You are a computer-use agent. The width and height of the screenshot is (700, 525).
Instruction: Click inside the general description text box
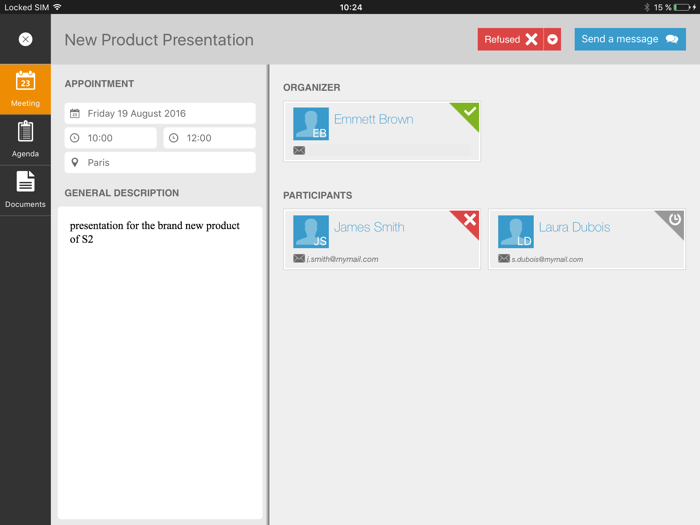coord(160,362)
